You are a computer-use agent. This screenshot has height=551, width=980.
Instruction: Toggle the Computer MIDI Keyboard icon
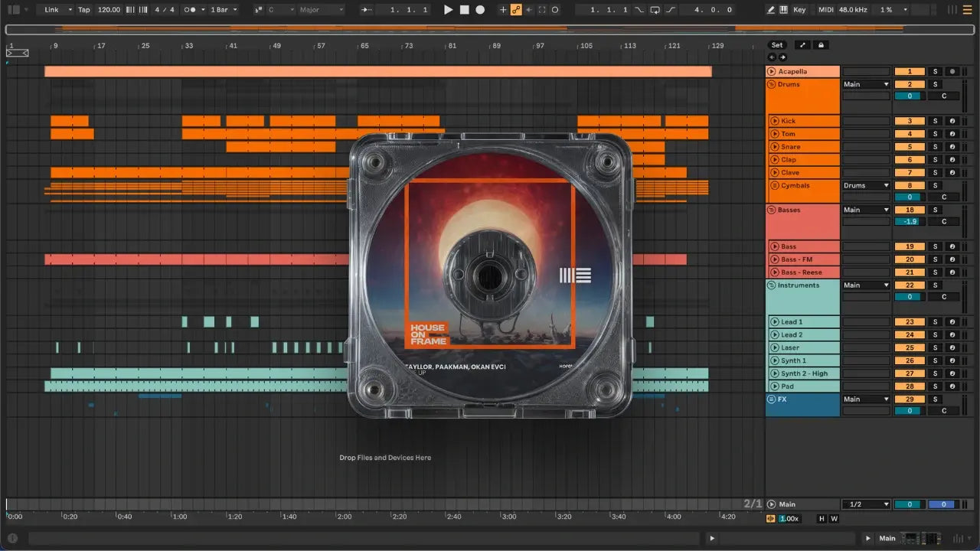[x=784, y=10]
